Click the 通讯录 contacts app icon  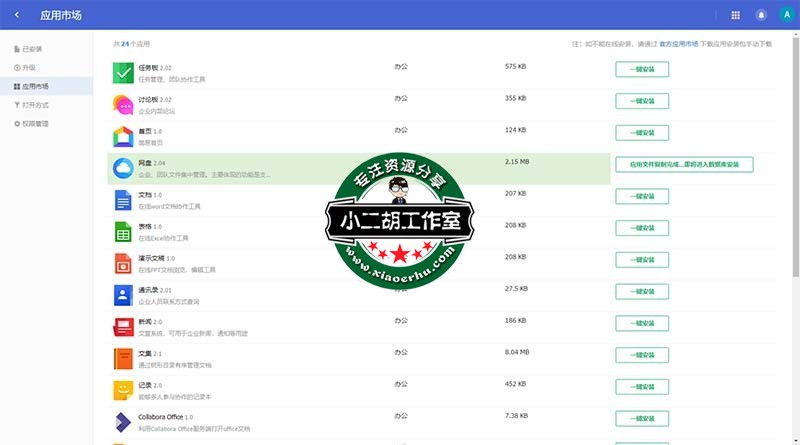(x=123, y=296)
